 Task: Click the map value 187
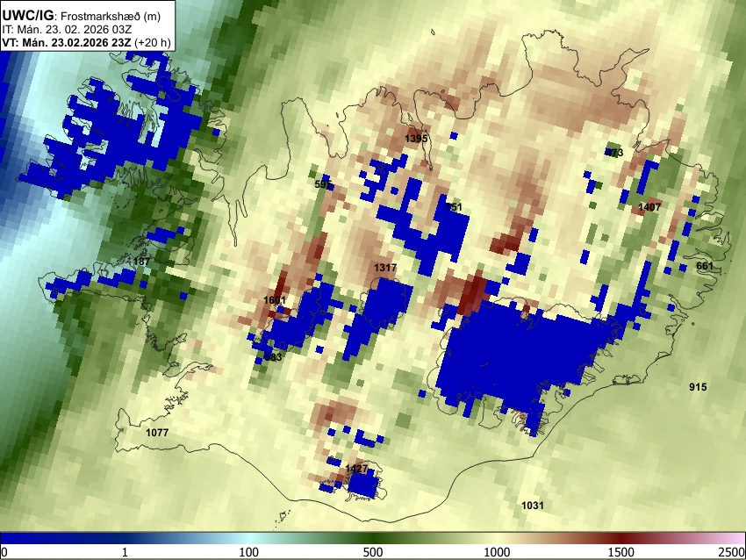(142, 262)
